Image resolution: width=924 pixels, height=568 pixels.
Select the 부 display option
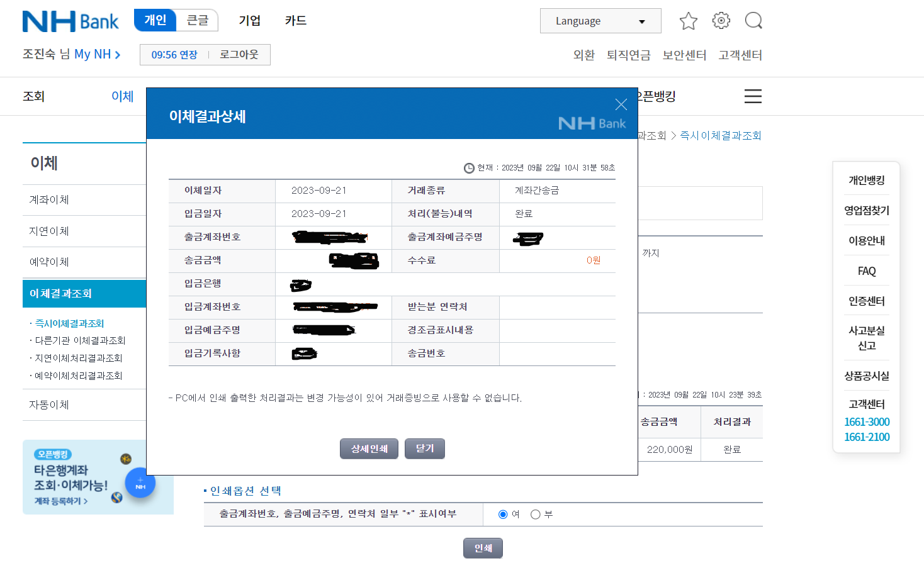point(534,514)
